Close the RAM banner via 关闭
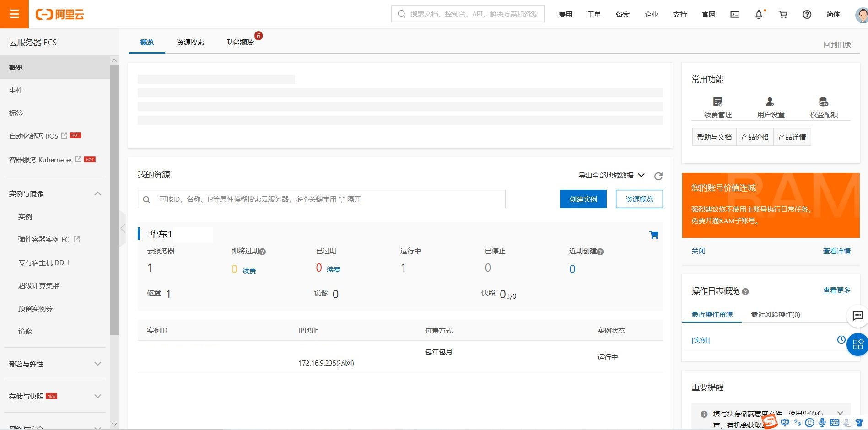 [x=698, y=251]
